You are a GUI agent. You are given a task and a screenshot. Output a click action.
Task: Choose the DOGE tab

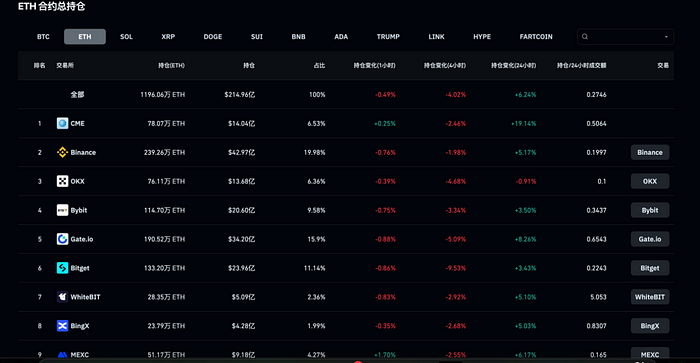coord(212,37)
